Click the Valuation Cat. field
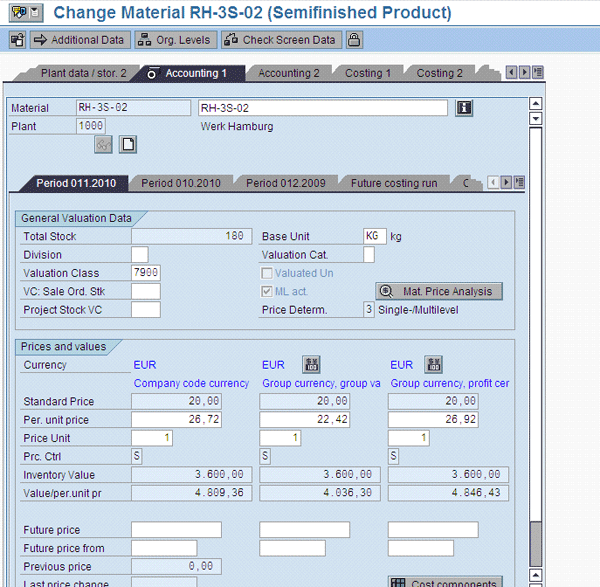 pos(369,255)
